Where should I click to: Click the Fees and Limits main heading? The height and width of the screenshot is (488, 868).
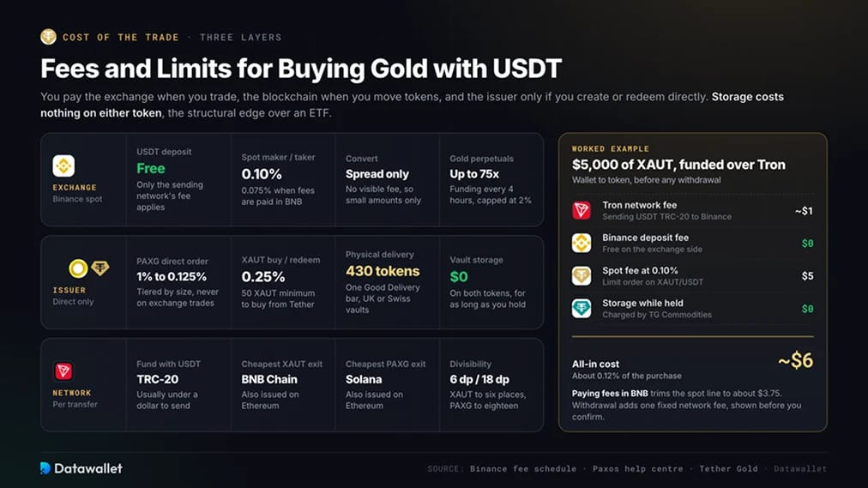pyautogui.click(x=301, y=69)
